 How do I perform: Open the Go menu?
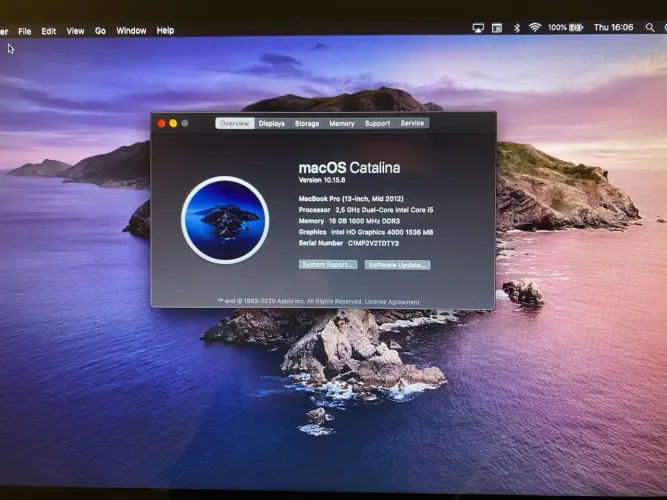tap(100, 31)
